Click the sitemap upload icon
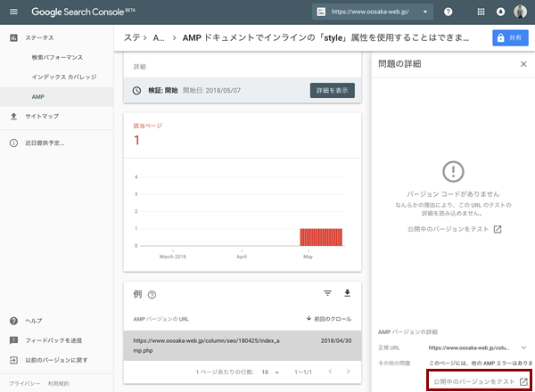535x392 pixels. click(13, 117)
